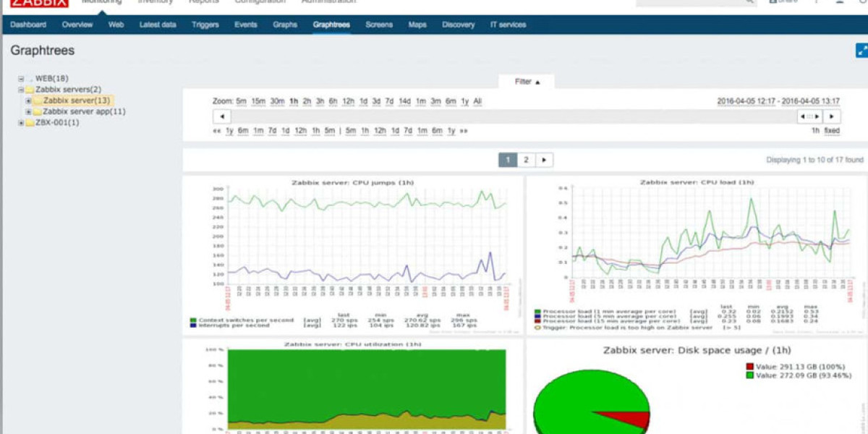
Task: Expand the Zabbix server app(11) node
Action: [29, 112]
